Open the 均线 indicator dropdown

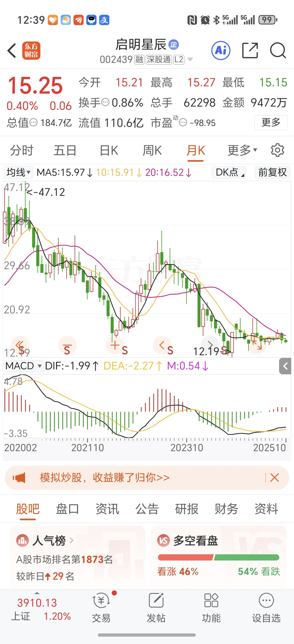coord(18,172)
